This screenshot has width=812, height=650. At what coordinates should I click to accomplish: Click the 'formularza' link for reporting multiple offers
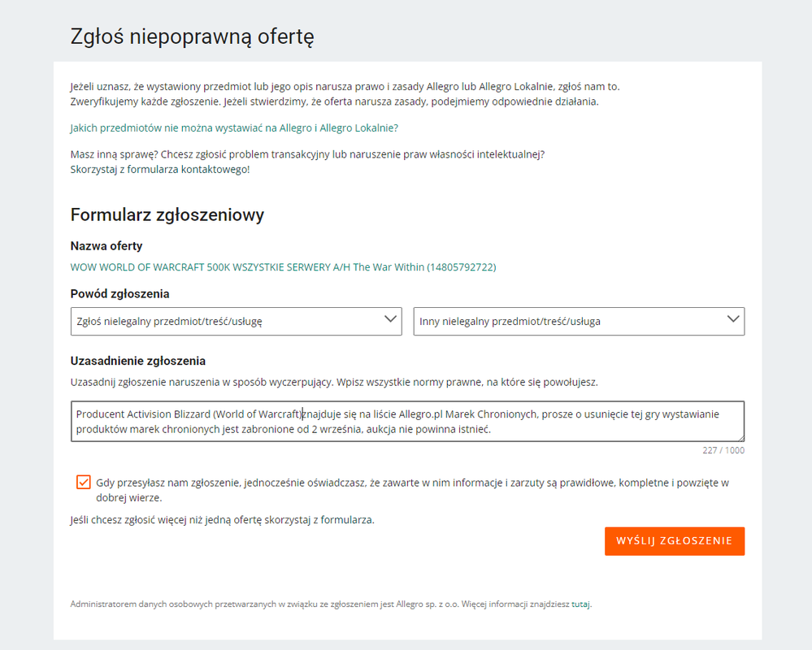coord(346,519)
